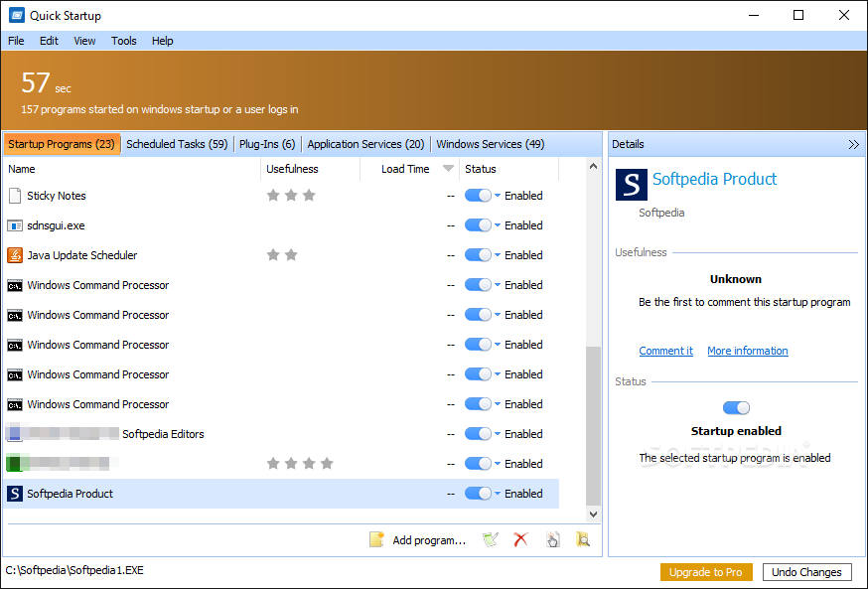This screenshot has width=868, height=589.
Task: Click the yellow new-file icon for Add program
Action: [377, 539]
